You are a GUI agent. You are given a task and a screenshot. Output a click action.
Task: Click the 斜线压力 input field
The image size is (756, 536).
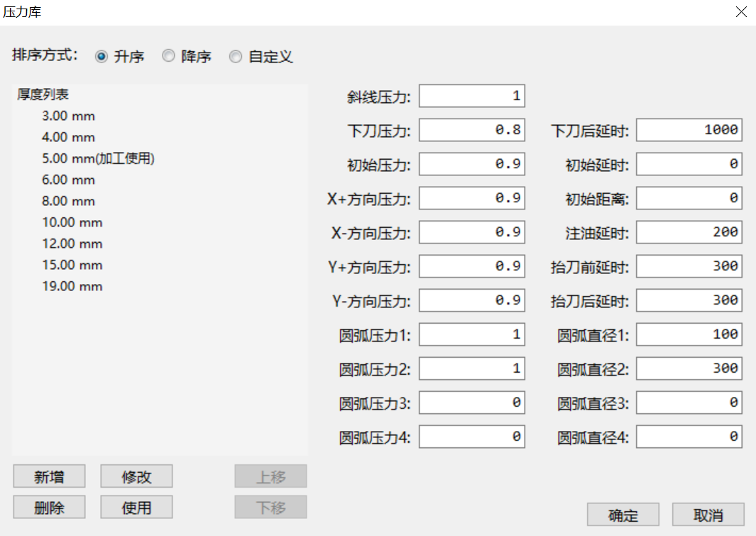click(471, 96)
